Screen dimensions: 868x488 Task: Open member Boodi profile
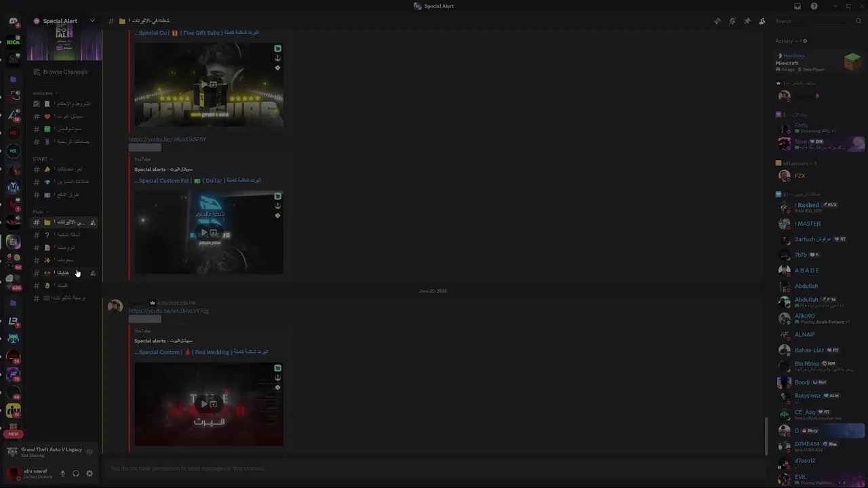click(x=819, y=382)
